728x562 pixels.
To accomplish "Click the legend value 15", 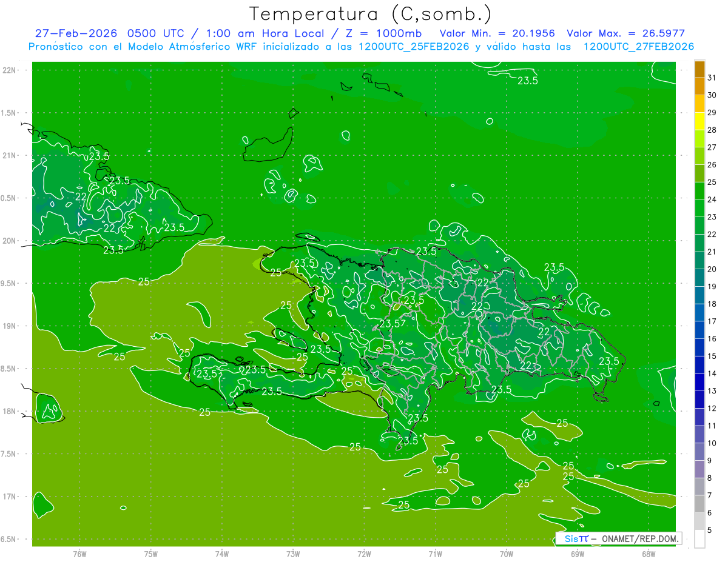I will (x=712, y=356).
